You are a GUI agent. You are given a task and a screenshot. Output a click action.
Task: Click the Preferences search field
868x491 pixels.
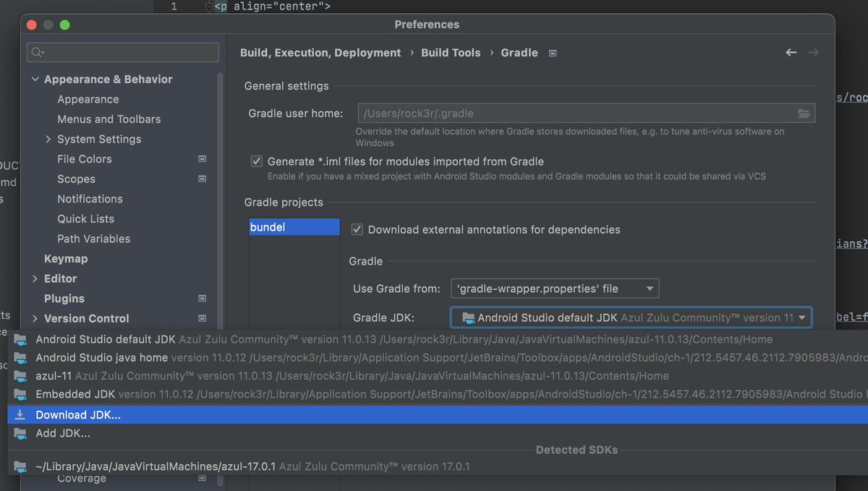pos(123,53)
